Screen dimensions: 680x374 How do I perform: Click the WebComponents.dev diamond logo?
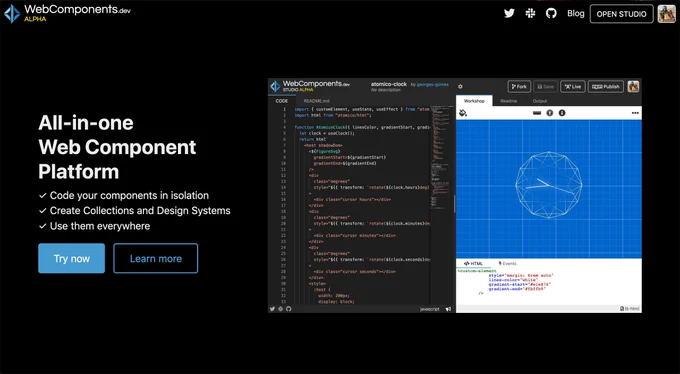click(x=12, y=13)
